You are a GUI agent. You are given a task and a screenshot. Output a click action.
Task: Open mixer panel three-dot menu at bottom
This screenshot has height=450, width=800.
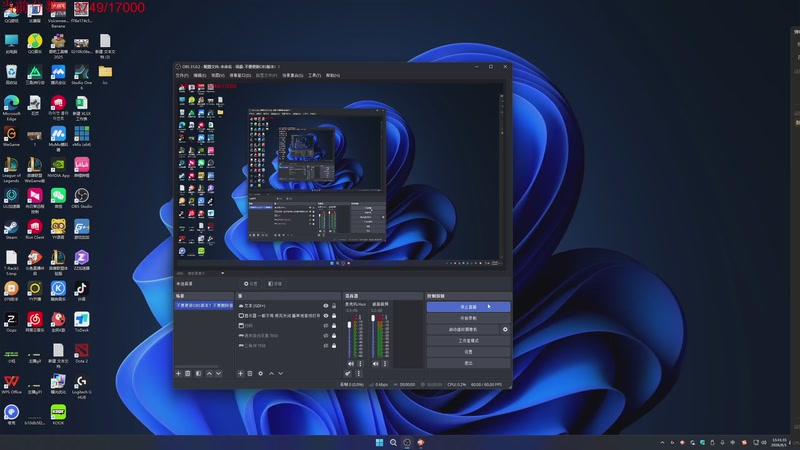click(x=358, y=373)
